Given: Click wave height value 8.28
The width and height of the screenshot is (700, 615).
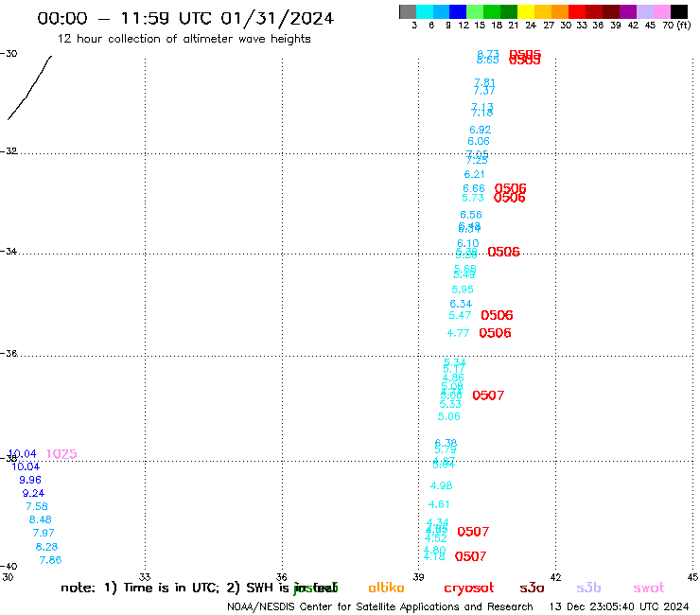Looking at the screenshot, I should (x=47, y=547).
